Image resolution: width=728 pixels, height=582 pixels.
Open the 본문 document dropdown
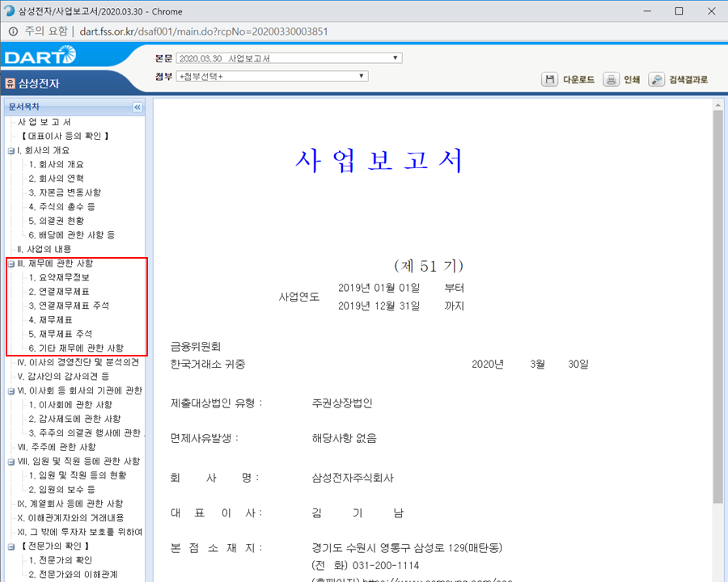[x=289, y=58]
